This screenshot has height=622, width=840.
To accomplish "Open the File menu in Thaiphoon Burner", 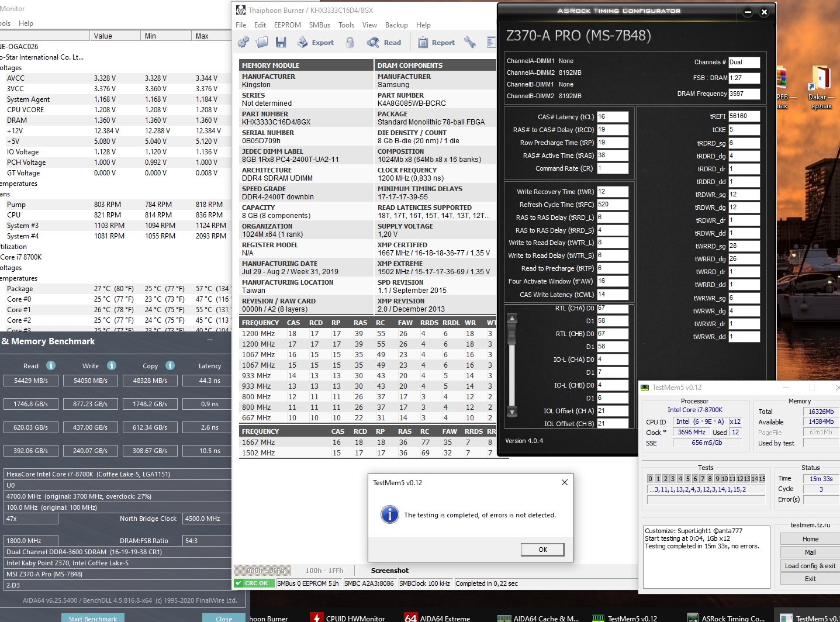I will point(241,25).
